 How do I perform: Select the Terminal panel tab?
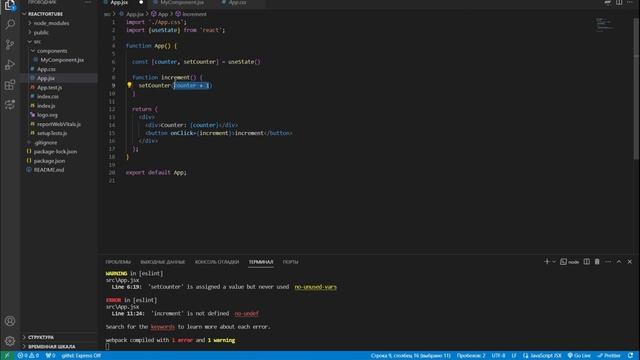click(261, 262)
